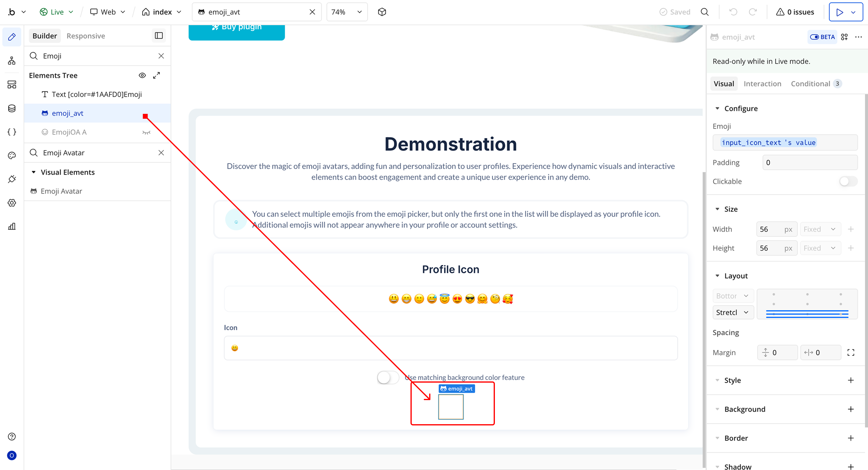Open the 74% zoom dropdown

tap(347, 12)
